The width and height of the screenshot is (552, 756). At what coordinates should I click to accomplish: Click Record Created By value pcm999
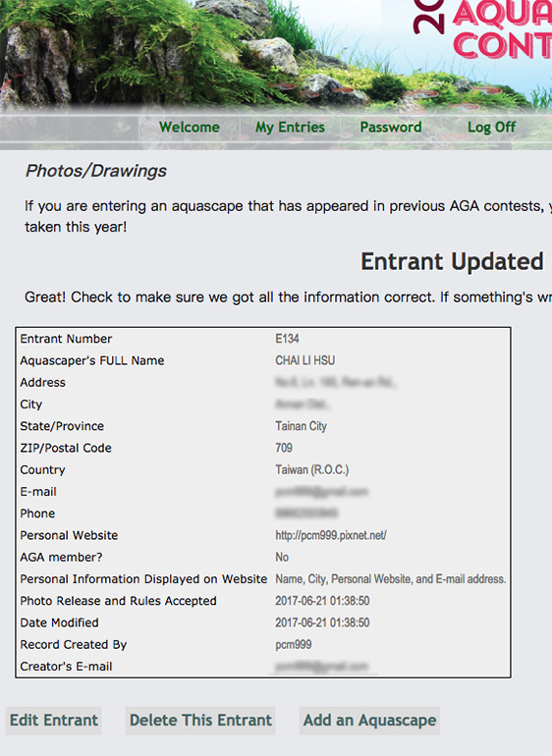(x=294, y=645)
